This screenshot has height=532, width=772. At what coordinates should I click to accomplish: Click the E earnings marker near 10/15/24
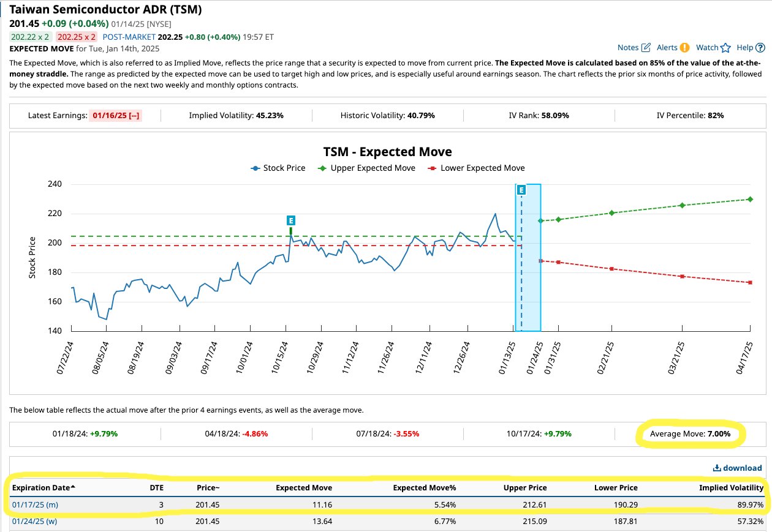[291, 220]
